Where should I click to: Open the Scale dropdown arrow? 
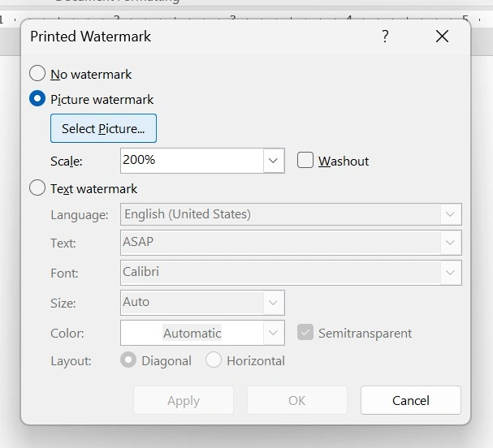(x=273, y=161)
